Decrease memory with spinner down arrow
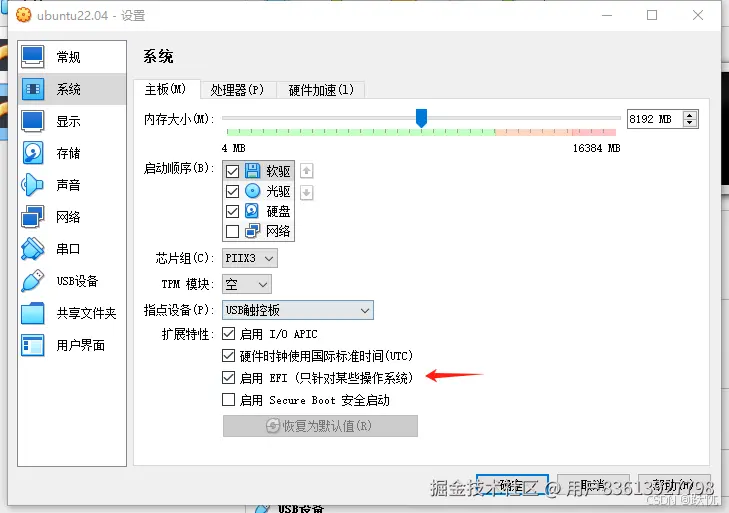The image size is (729, 513). point(690,123)
